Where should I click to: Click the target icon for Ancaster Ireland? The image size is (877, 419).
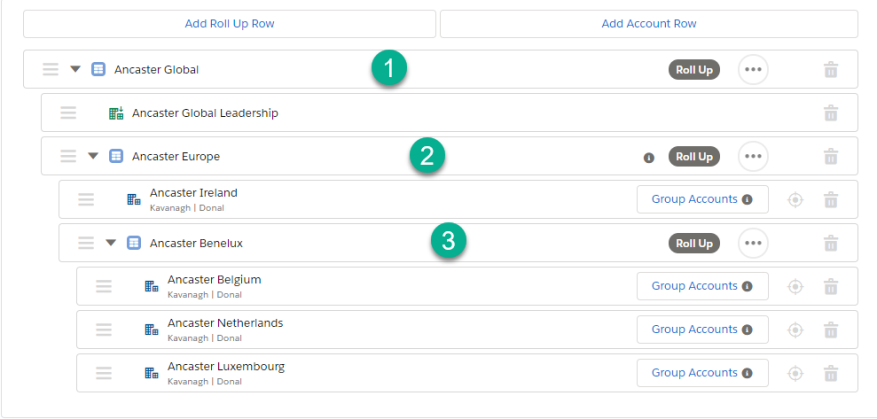(x=795, y=200)
